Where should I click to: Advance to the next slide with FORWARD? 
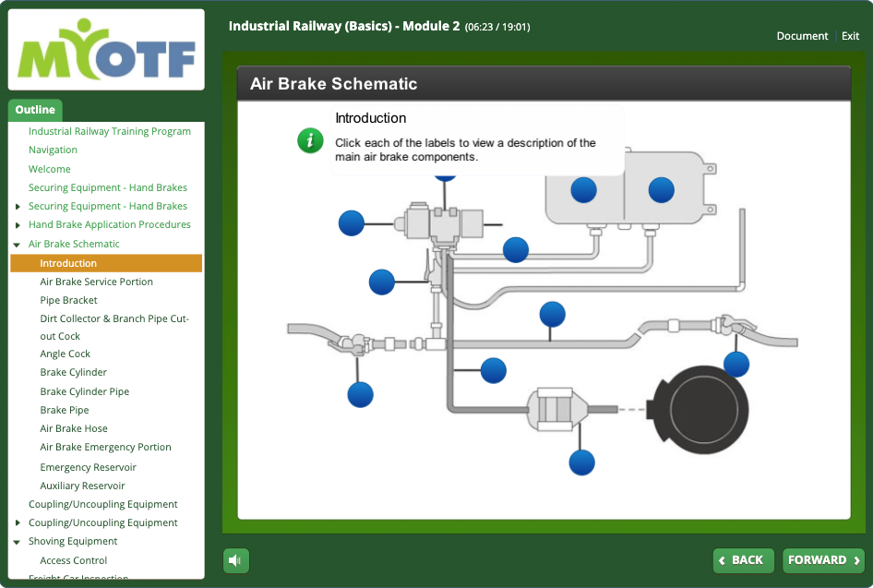point(823,560)
